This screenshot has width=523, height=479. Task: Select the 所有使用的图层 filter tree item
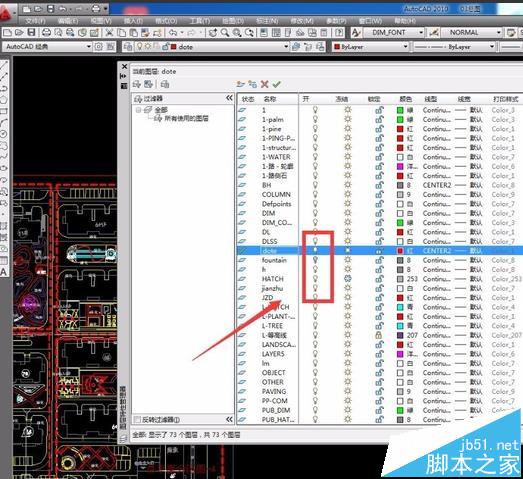[x=186, y=118]
